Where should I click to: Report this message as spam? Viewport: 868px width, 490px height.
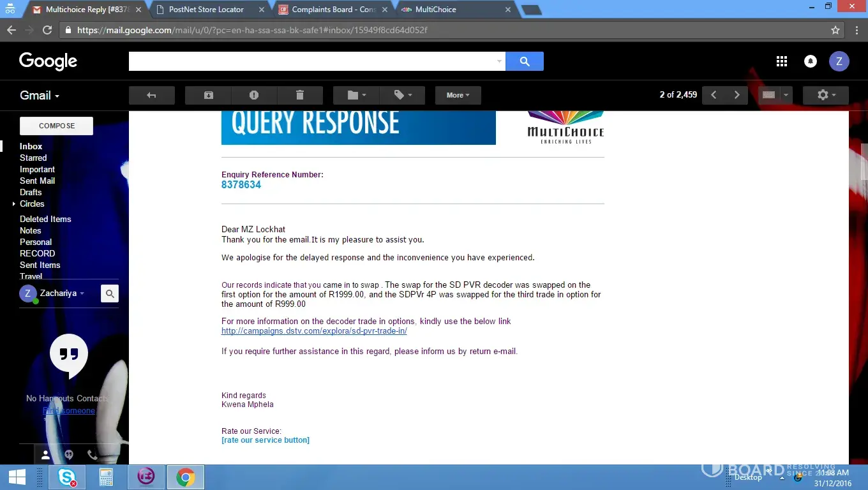pos(254,95)
